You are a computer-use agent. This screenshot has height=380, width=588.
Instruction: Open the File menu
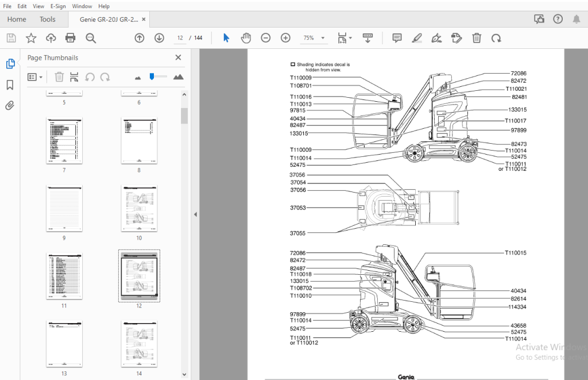point(7,6)
